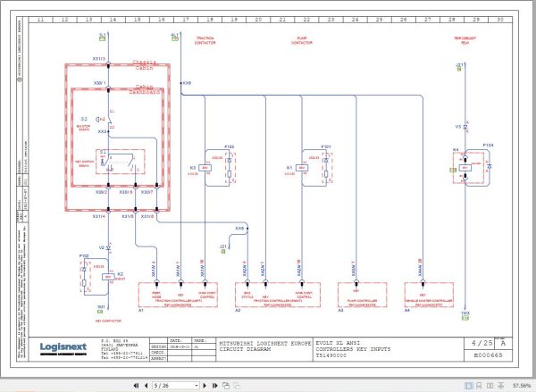
Task: Enable continuous scrolling page layout
Action: [x=479, y=386]
